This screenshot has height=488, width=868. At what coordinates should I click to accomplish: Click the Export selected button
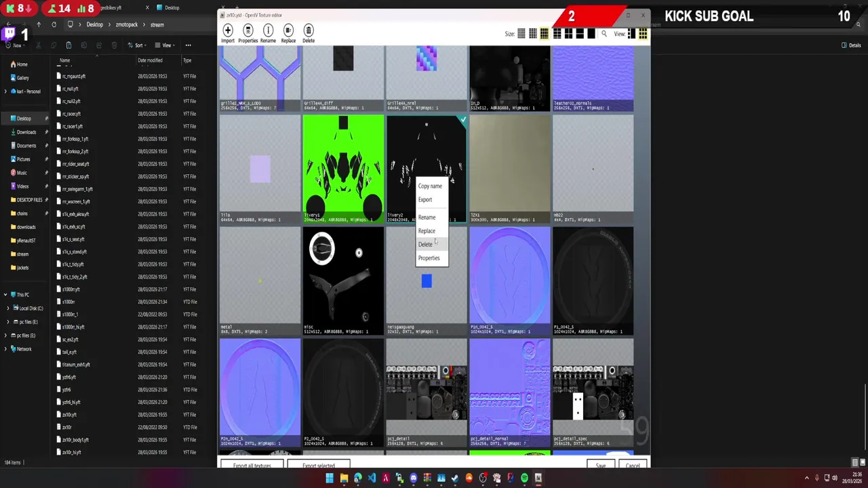point(319,465)
